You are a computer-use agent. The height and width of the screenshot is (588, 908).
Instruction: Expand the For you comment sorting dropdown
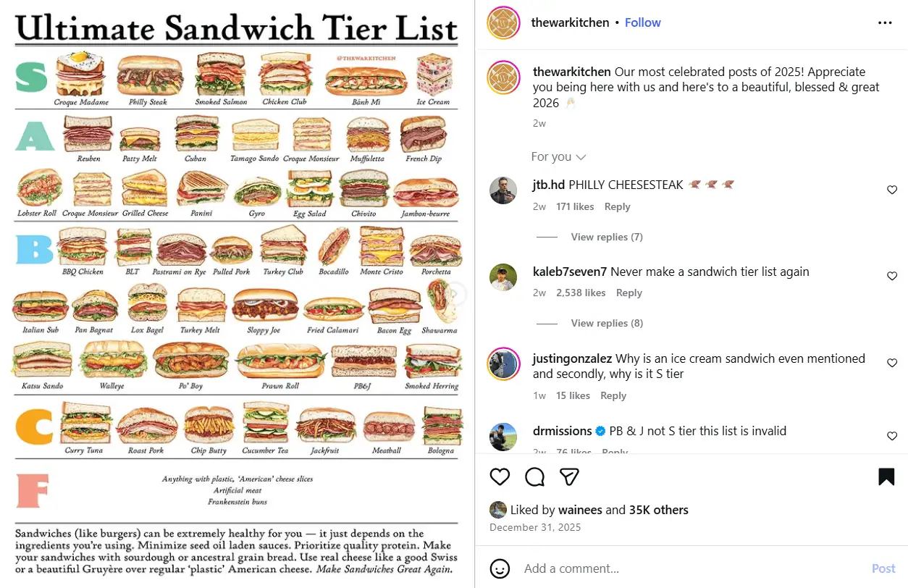558,157
